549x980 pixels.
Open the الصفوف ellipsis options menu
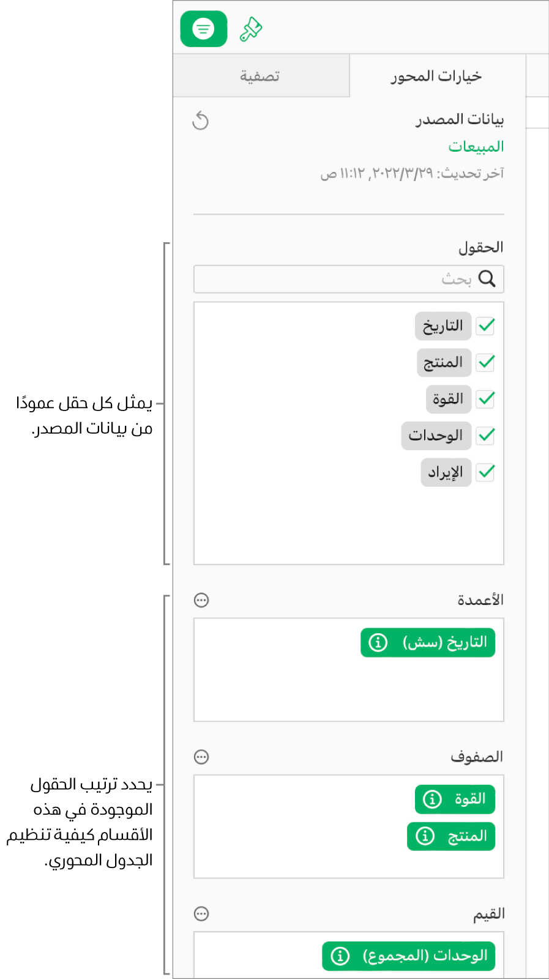(201, 757)
